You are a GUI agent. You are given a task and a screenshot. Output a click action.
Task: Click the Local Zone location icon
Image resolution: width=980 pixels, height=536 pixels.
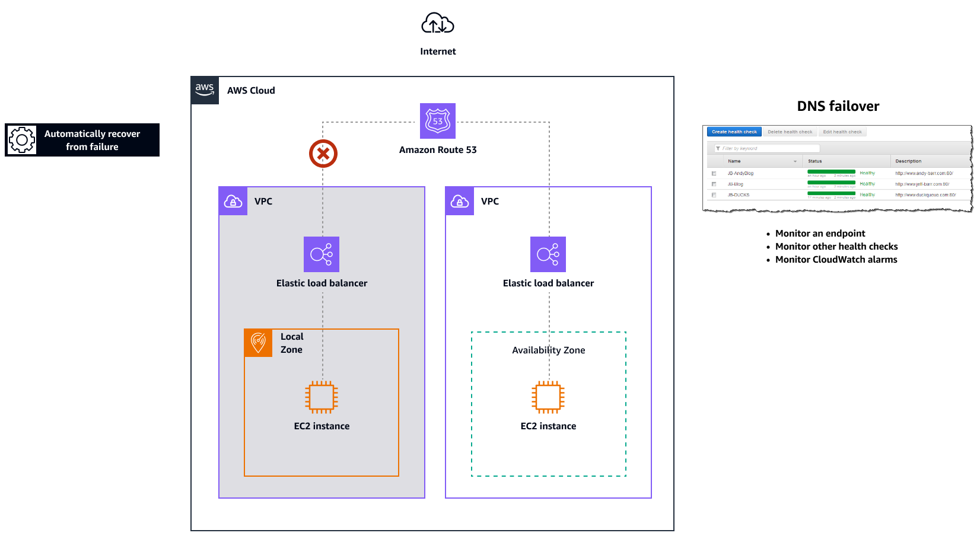point(258,343)
